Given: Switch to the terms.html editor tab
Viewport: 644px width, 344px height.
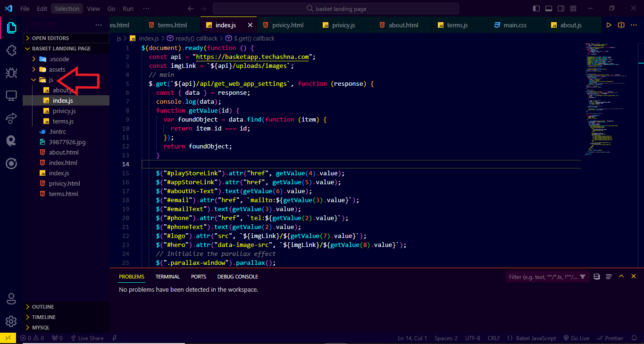Looking at the screenshot, I should pyautogui.click(x=171, y=25).
